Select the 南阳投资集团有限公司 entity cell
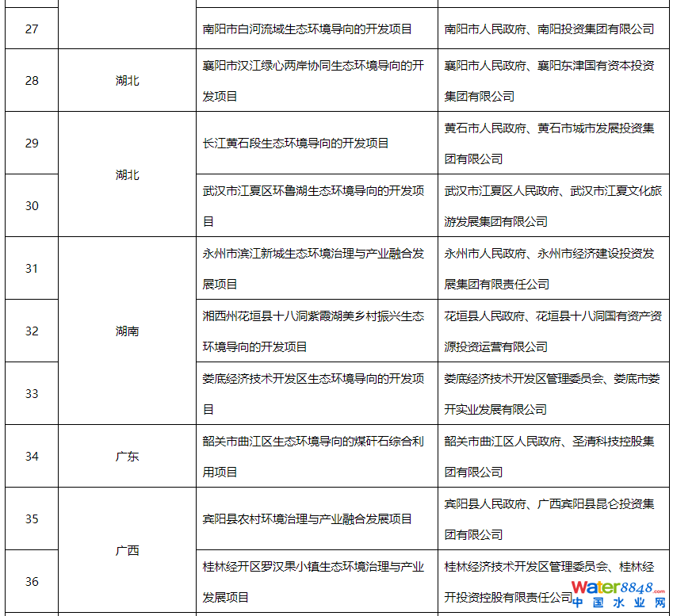The image size is (673, 616). pyautogui.click(x=549, y=29)
